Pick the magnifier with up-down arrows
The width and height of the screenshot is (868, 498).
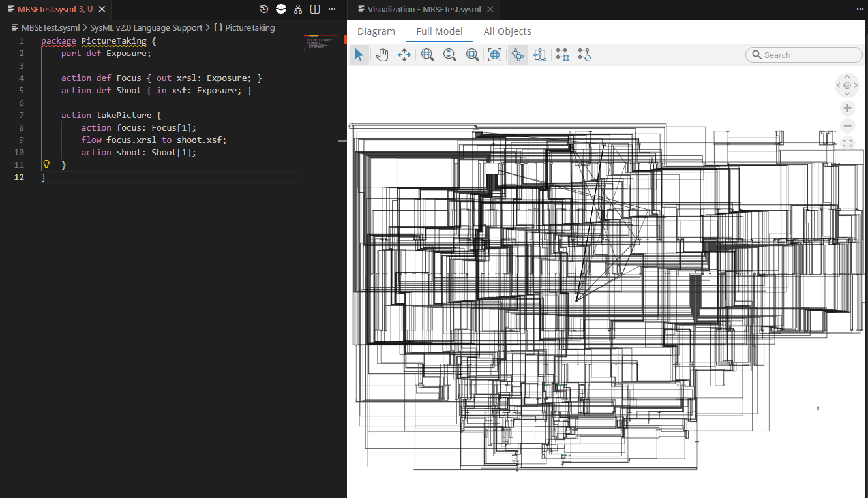pyautogui.click(x=450, y=55)
